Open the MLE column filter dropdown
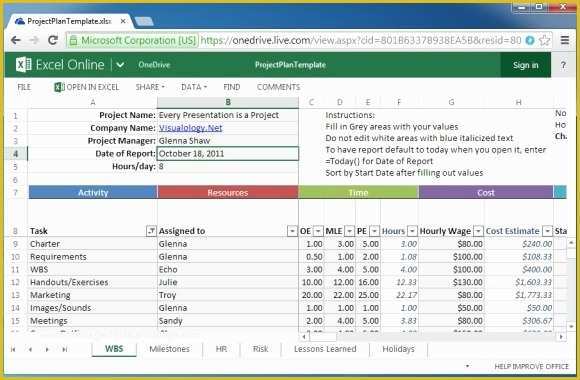 coord(349,231)
